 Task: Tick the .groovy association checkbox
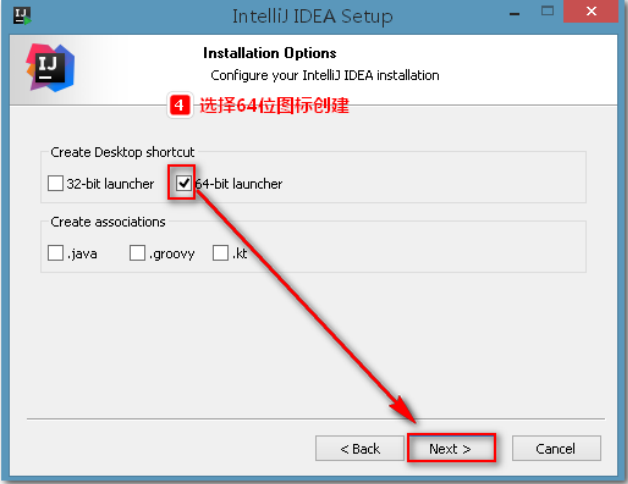tap(137, 253)
